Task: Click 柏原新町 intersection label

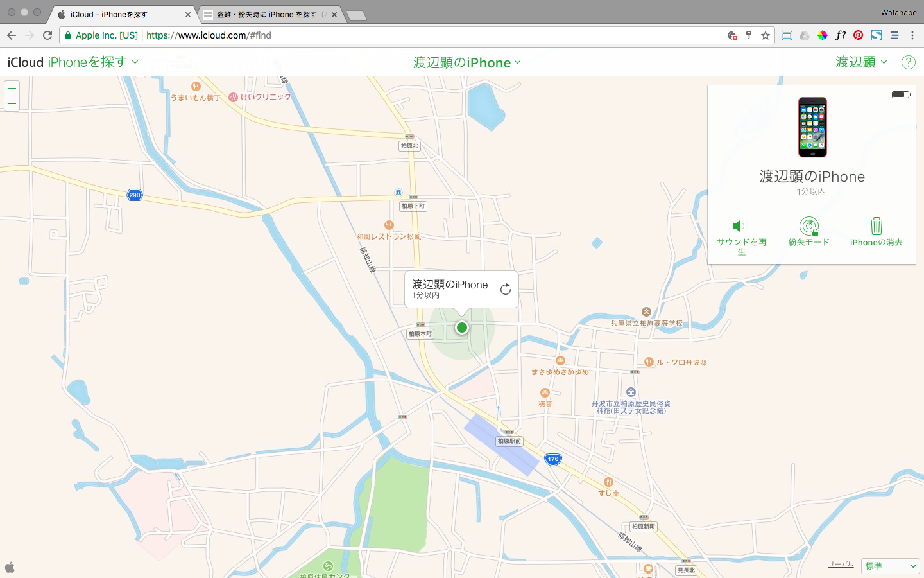Action: pyautogui.click(x=644, y=527)
